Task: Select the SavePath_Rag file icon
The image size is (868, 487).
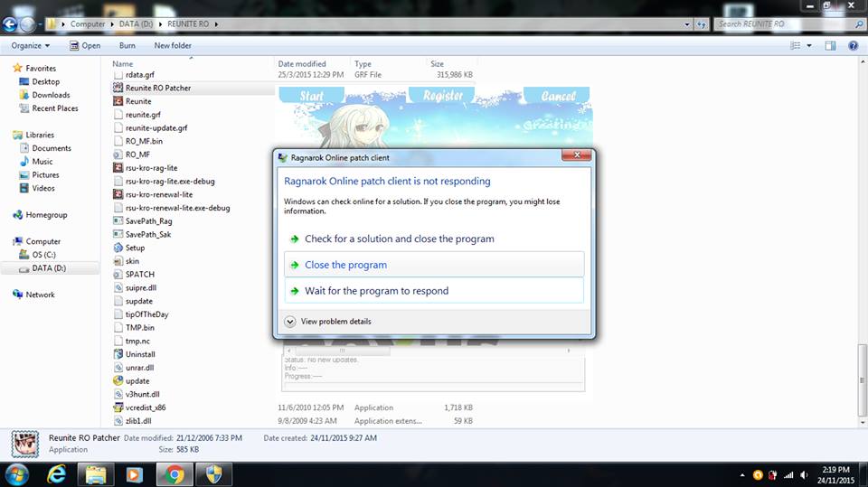Action: (x=118, y=220)
